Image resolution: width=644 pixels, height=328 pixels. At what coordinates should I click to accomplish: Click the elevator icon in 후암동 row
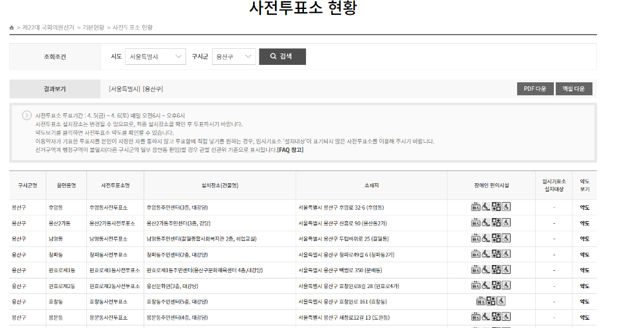[476, 207]
